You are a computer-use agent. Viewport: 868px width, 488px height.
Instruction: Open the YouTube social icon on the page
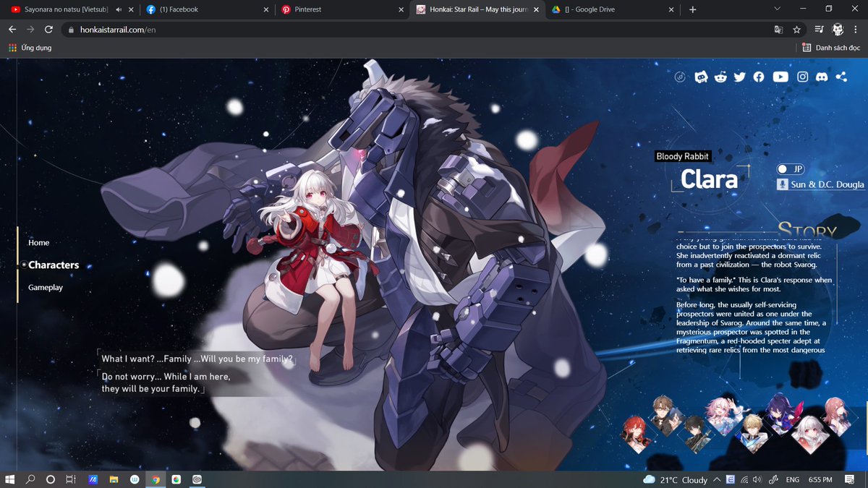pos(780,77)
